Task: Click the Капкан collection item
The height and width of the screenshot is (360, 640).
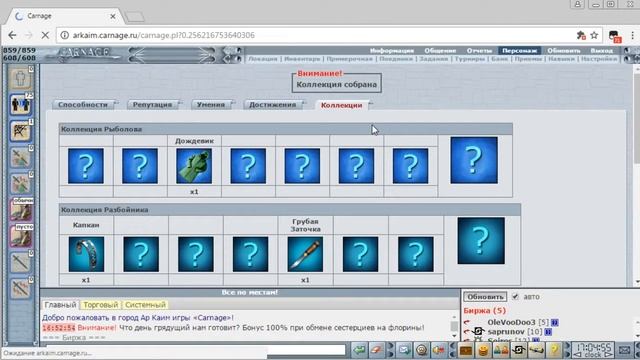Action: pyautogui.click(x=86, y=254)
